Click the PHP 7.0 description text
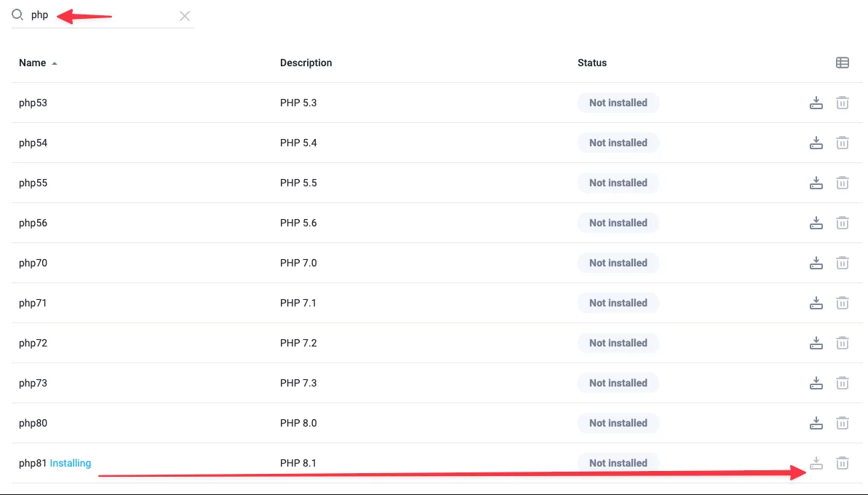The height and width of the screenshot is (495, 868). [x=298, y=263]
